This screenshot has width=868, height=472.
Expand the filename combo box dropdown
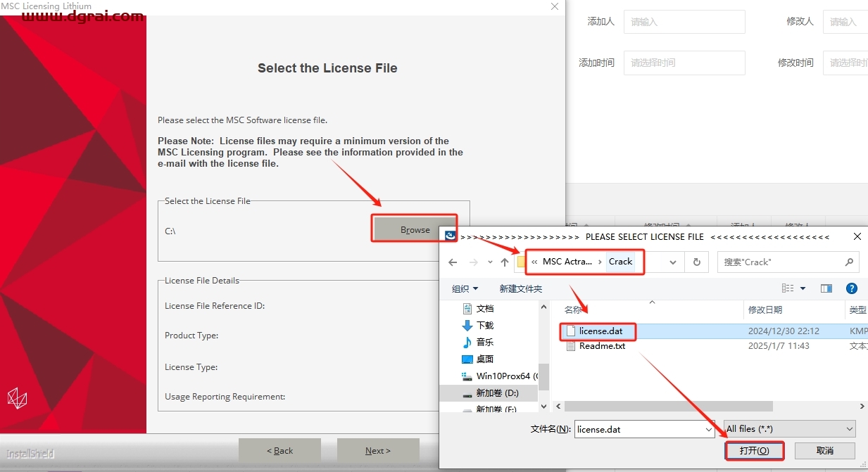pyautogui.click(x=709, y=429)
